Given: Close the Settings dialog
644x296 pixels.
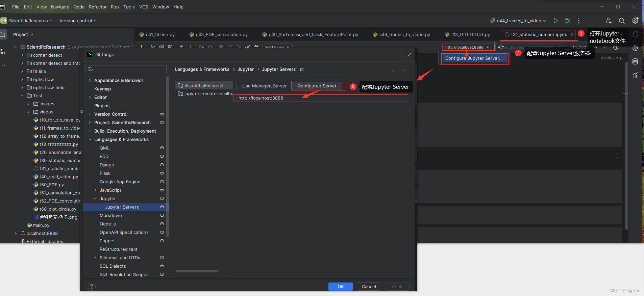Looking at the screenshot, I should tap(409, 55).
